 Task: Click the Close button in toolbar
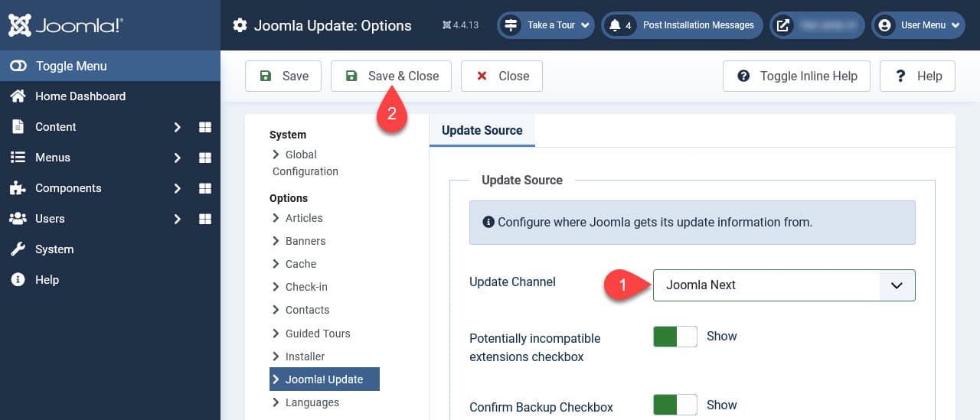point(501,76)
